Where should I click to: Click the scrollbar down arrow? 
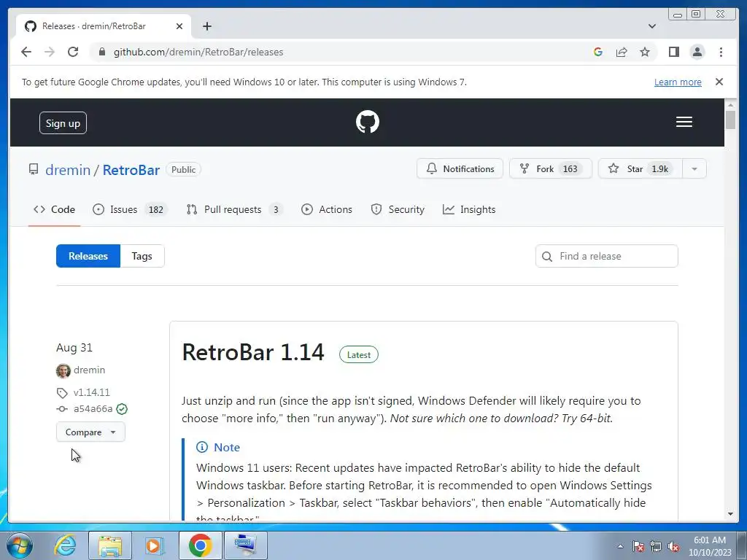point(730,514)
